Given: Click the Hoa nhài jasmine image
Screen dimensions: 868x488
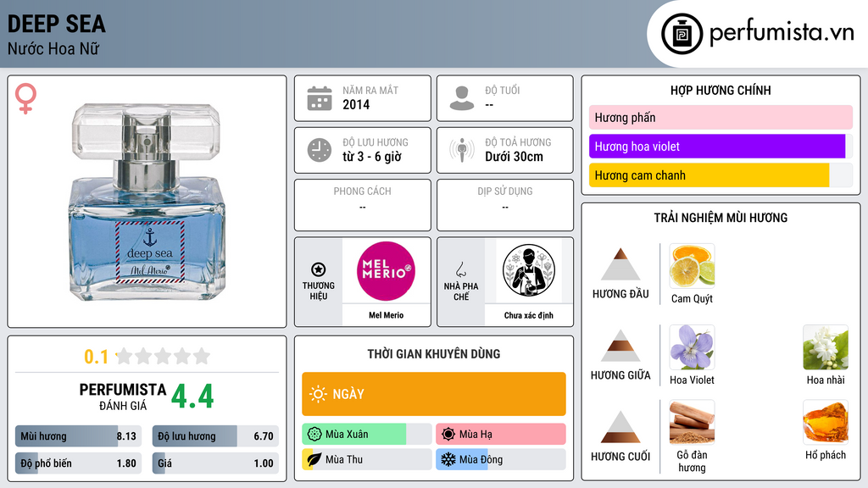Looking at the screenshot, I should [826, 347].
